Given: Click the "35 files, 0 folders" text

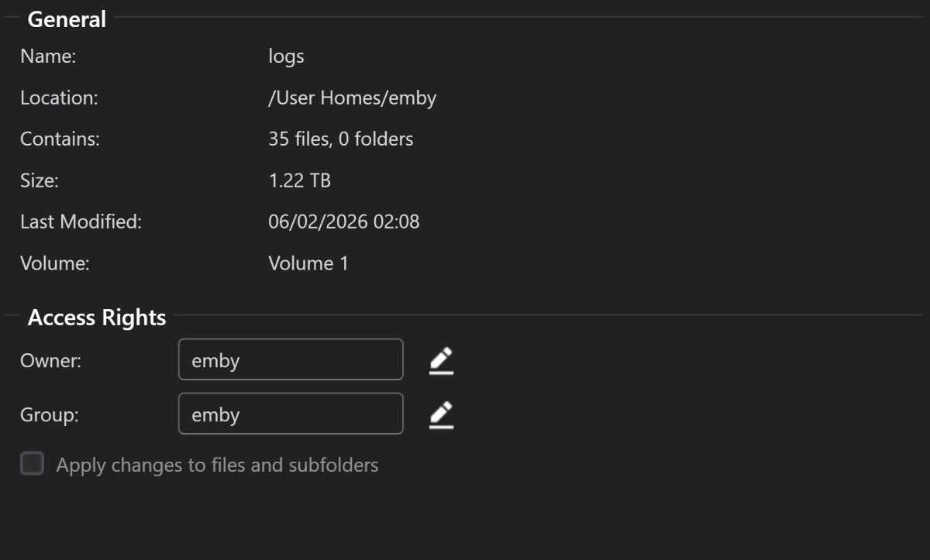Looking at the screenshot, I should [x=340, y=139].
